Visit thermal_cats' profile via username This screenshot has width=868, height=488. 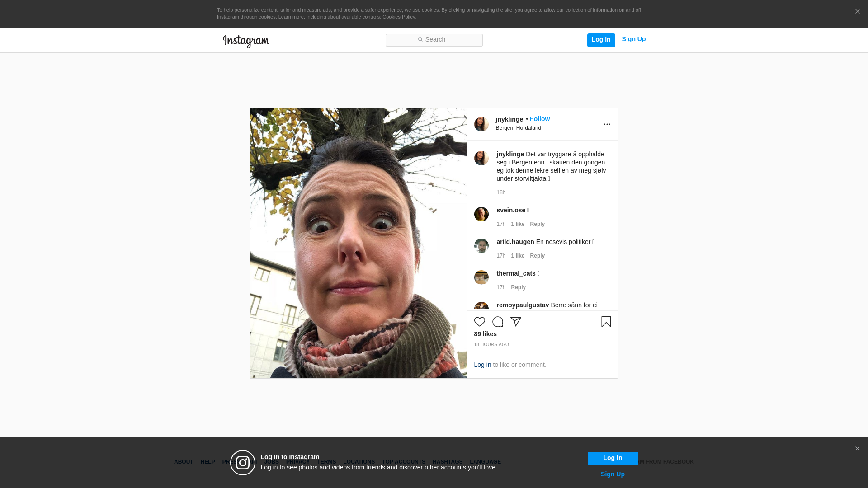(516, 273)
